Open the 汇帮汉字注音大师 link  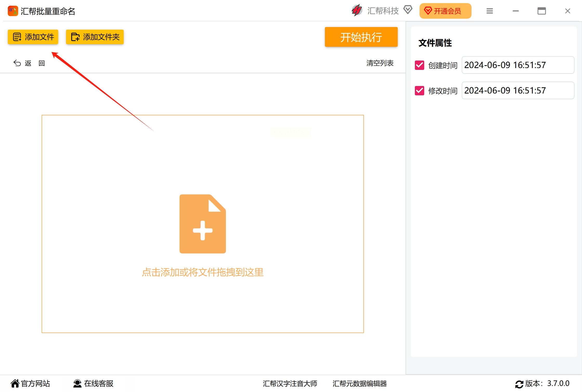[290, 383]
